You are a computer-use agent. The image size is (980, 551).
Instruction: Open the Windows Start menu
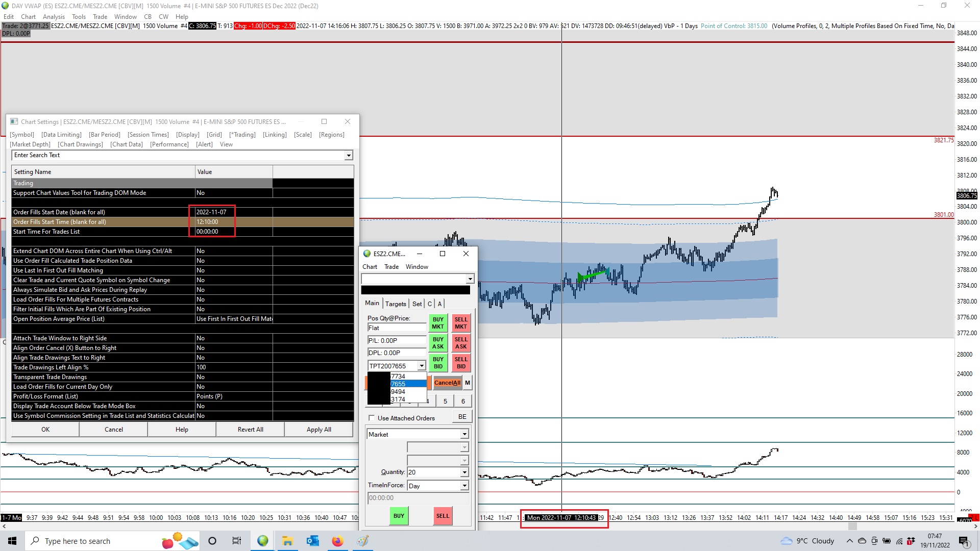(12, 541)
